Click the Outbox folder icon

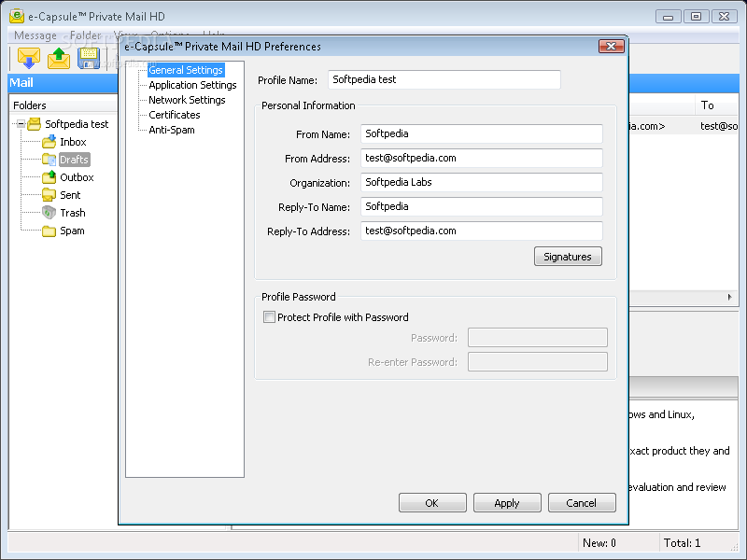click(49, 177)
